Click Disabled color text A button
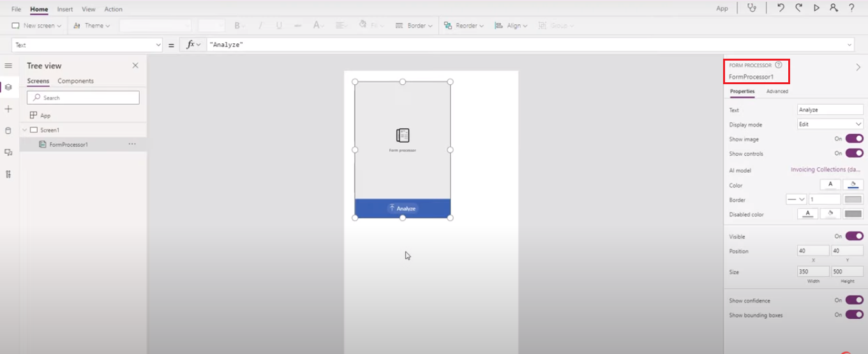The image size is (868, 354). coord(808,214)
